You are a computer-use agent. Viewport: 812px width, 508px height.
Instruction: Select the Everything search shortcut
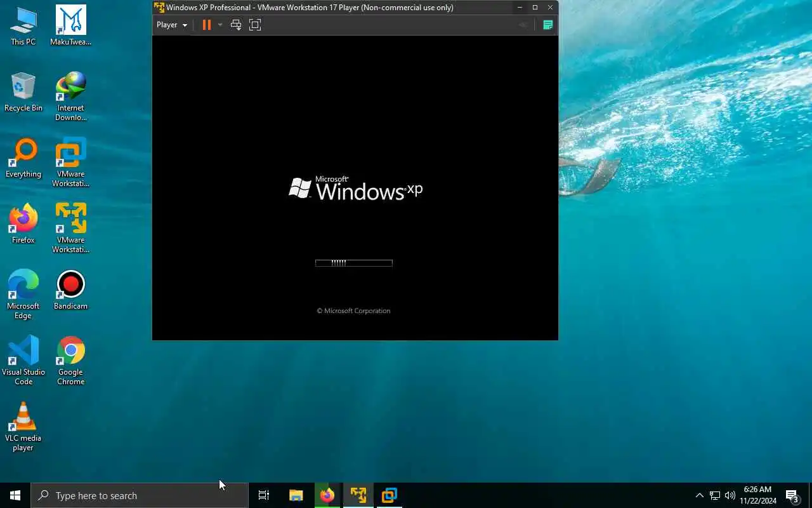coord(23,158)
